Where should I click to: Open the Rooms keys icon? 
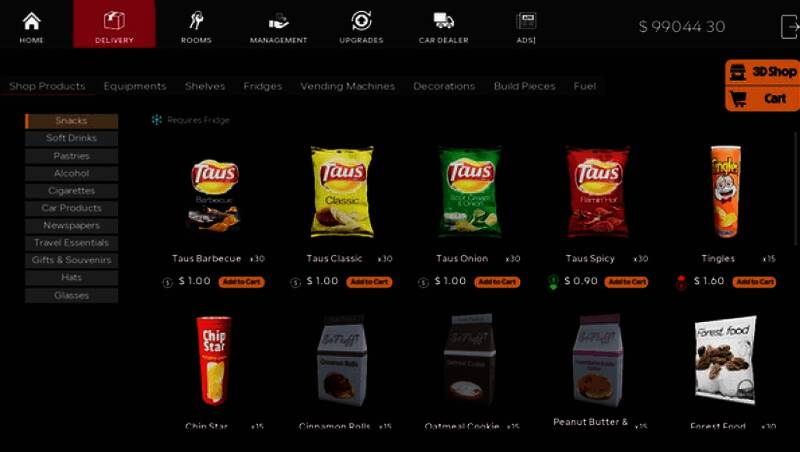(196, 21)
